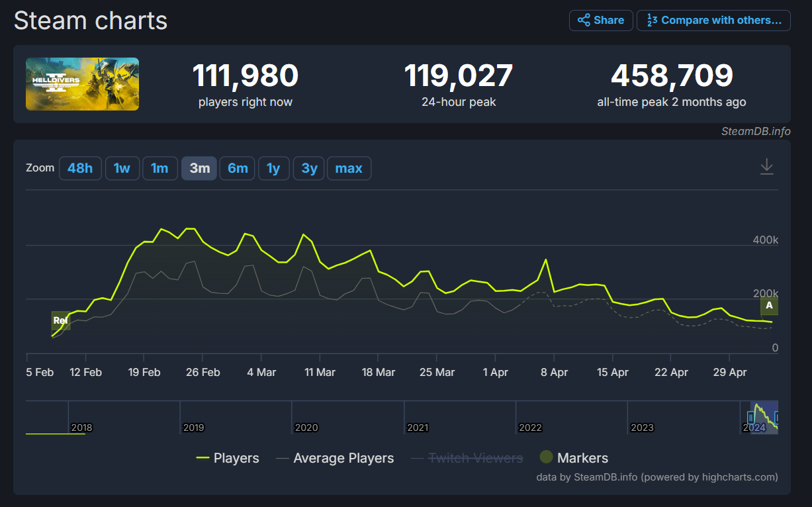The height and width of the screenshot is (507, 812).
Task: Open Compare with others menu
Action: point(713,21)
